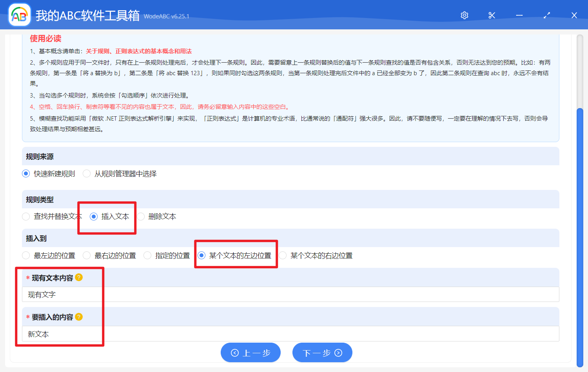Click the 新文本 input field
Screen dimensions: 588x372
coord(157,334)
